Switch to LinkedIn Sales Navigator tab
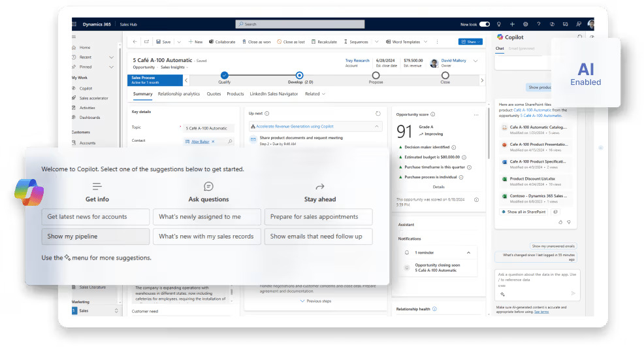The width and height of the screenshot is (644, 347). 274,94
